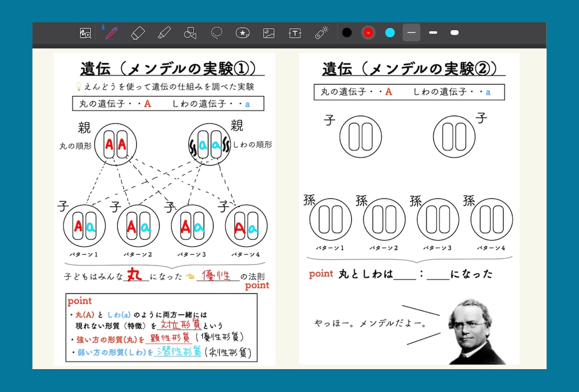Viewport: 579px width, 392px height.
Task: Select the Laser pointer tool
Action: point(321,33)
